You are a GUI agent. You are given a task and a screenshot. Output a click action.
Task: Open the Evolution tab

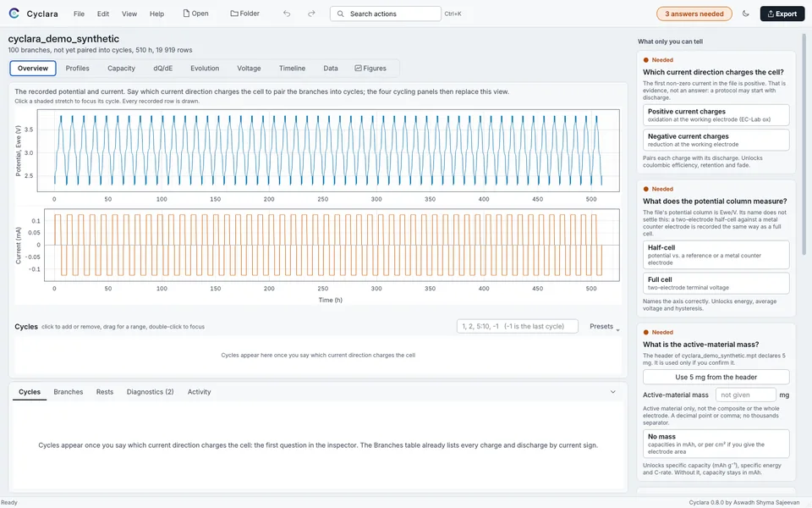click(x=205, y=69)
